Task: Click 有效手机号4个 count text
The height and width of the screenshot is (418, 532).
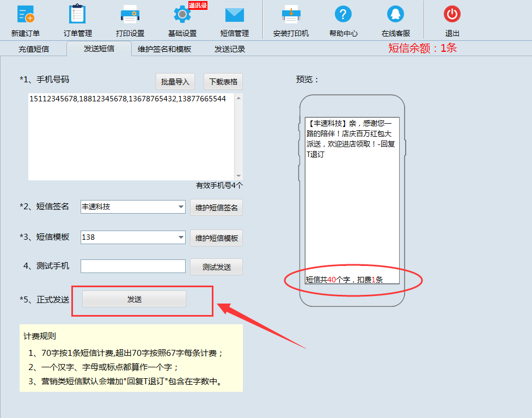Action: tap(219, 185)
